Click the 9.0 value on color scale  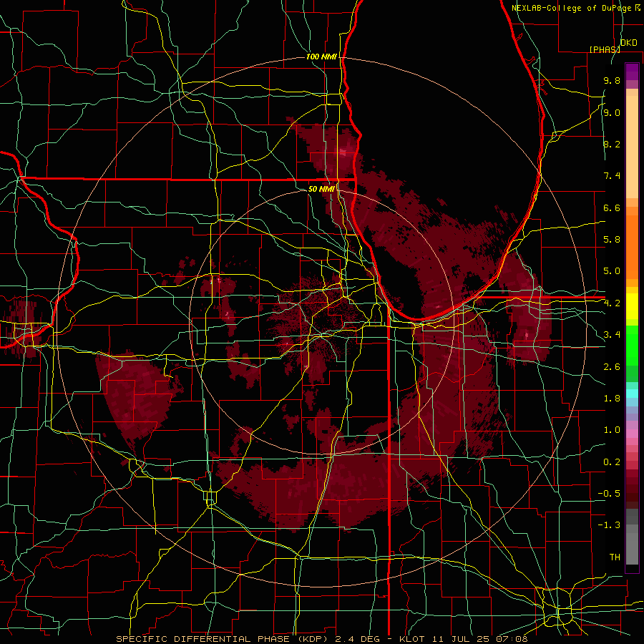tap(612, 112)
